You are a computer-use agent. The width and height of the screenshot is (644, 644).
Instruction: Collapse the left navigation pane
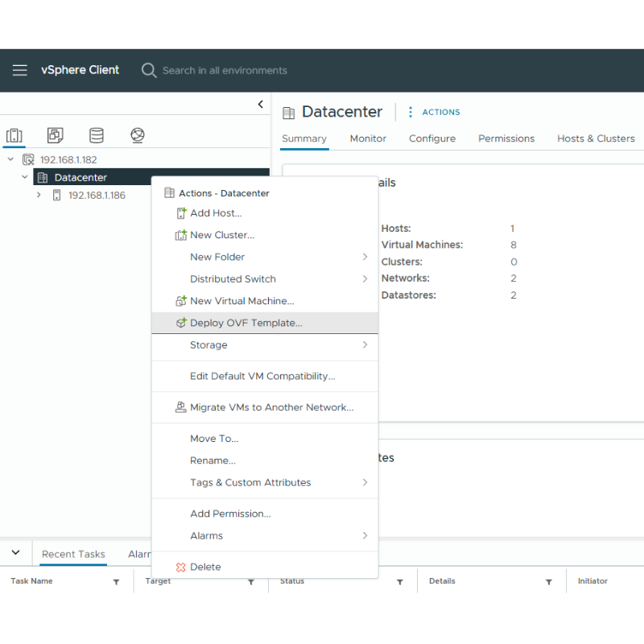260,105
